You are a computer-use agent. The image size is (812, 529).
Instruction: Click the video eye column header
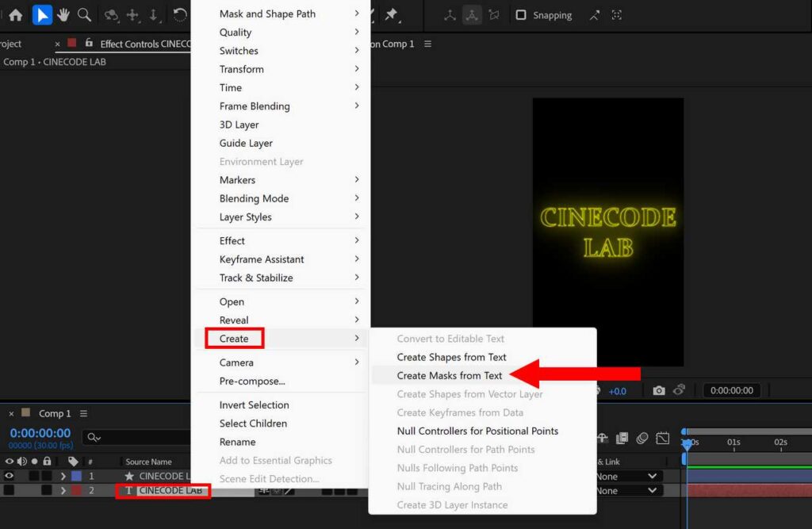tap(9, 461)
